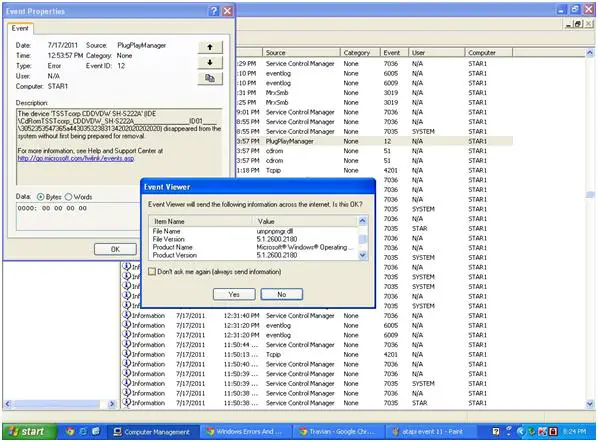Click scroll-up arrow of the Item Name list
This screenshot has width=598, height=442.
tap(363, 220)
